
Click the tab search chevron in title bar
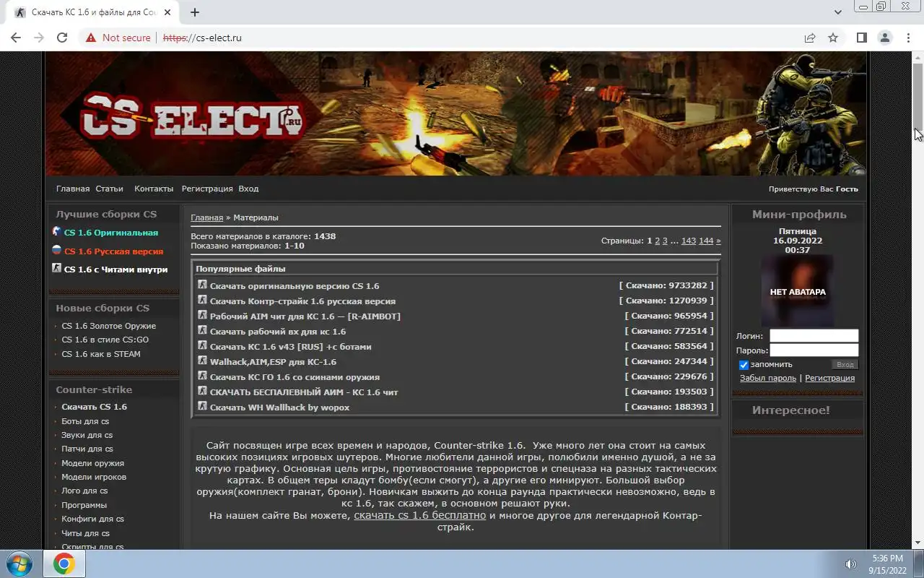[838, 12]
